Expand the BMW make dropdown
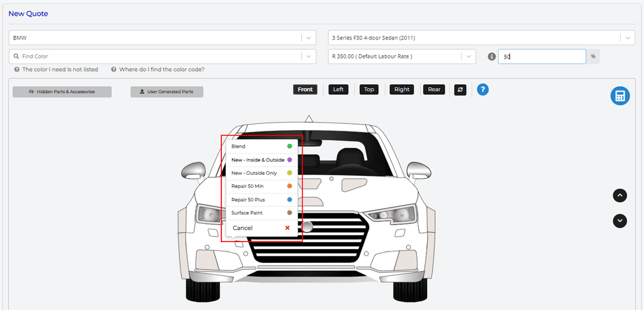The height and width of the screenshot is (310, 644). click(x=308, y=38)
